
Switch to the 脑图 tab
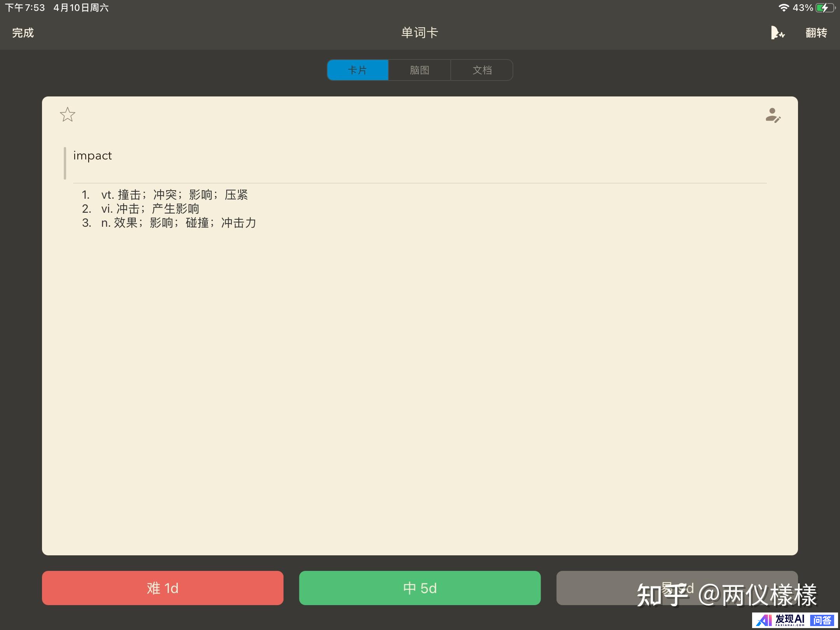(420, 70)
